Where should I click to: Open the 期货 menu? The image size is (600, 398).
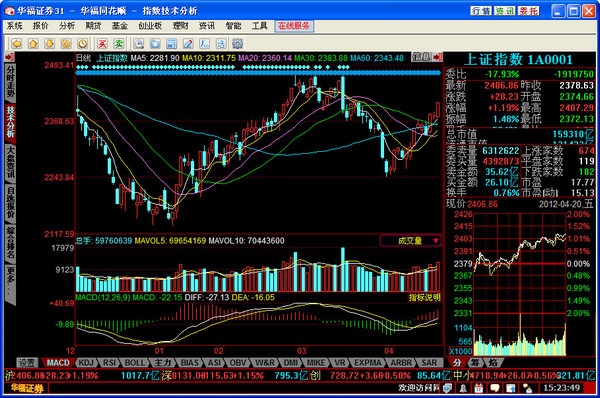click(x=93, y=26)
